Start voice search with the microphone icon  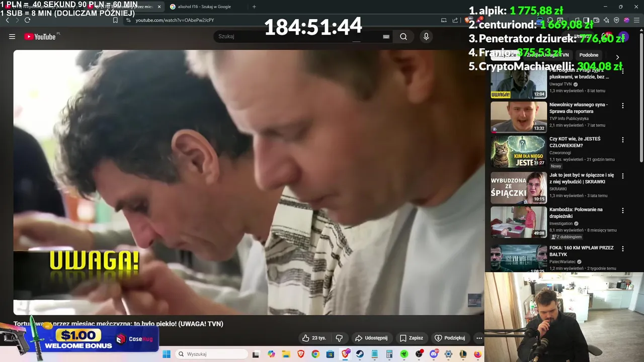[426, 36]
